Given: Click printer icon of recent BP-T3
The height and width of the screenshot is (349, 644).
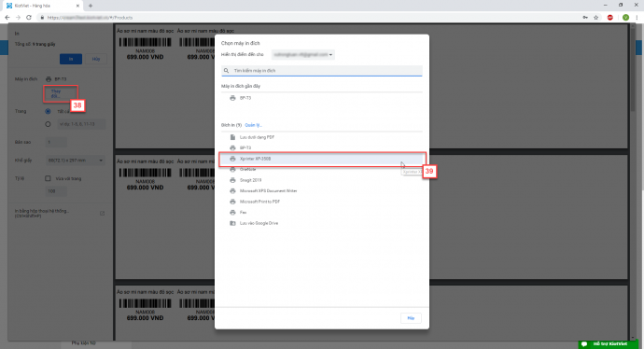Looking at the screenshot, I should (x=232, y=98).
